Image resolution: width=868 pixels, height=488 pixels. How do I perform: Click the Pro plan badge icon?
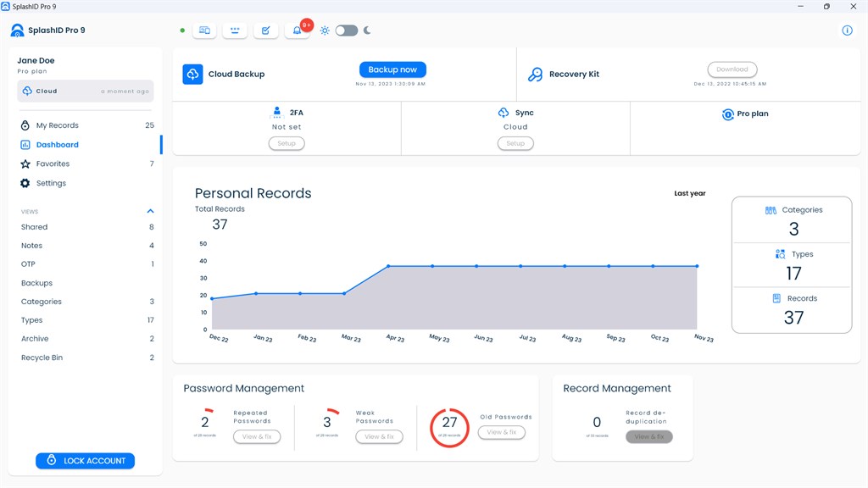727,114
